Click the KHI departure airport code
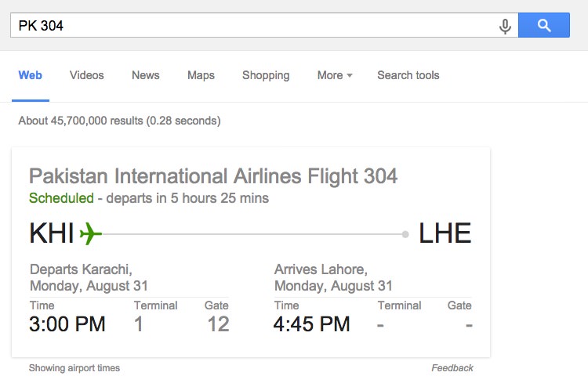This screenshot has height=383, width=588. [52, 233]
